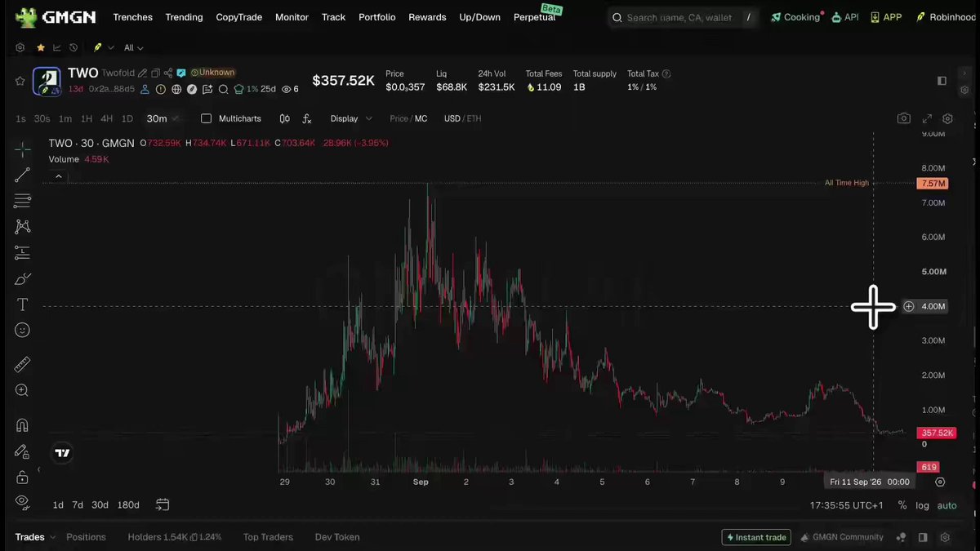This screenshot has height=551, width=980.
Task: Switch chart to MC mode
Action: 421,118
